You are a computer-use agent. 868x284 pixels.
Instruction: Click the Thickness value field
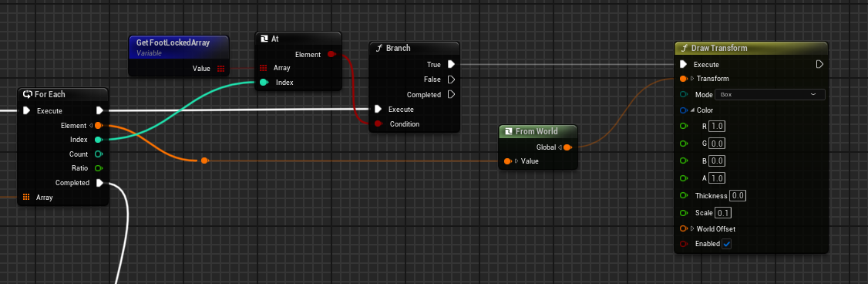[x=738, y=195]
